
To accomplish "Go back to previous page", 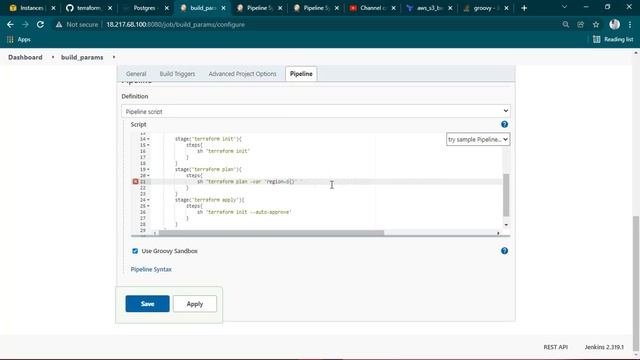I will pyautogui.click(x=10, y=24).
